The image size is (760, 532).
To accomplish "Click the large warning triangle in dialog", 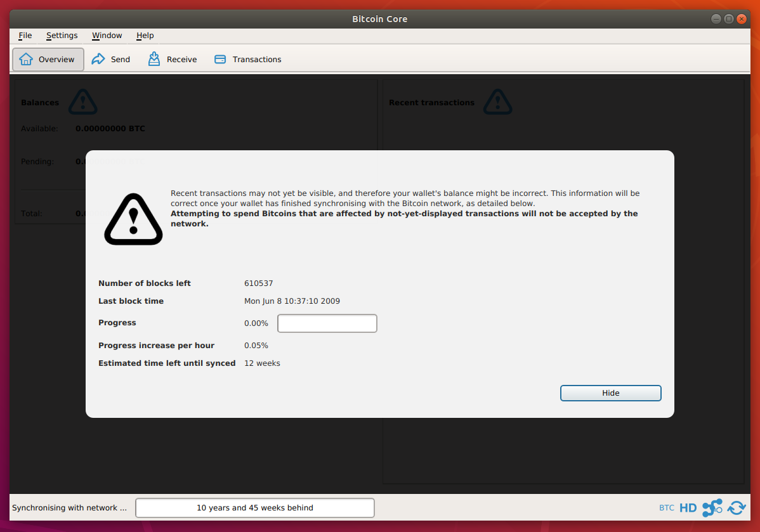I will coord(133,219).
